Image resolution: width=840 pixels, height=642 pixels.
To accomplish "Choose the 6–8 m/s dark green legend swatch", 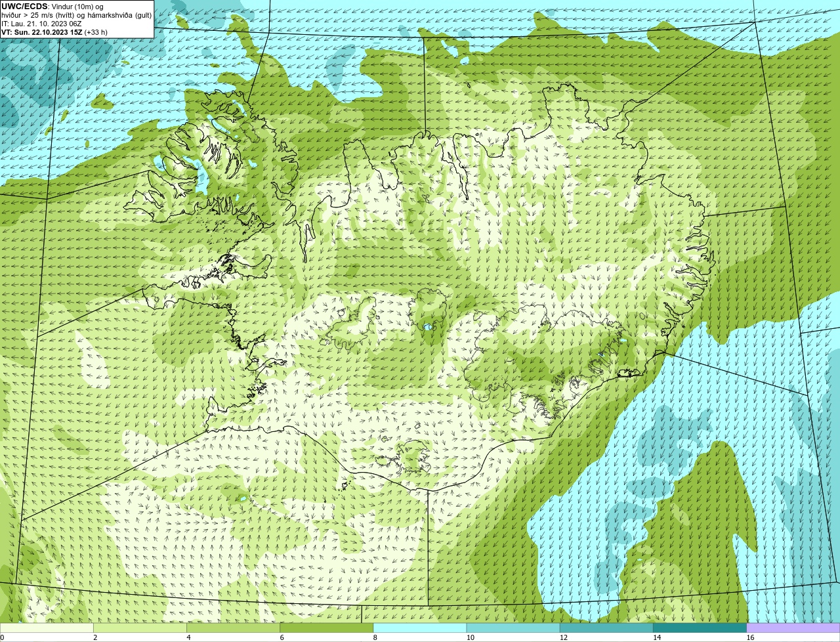I will click(x=327, y=628).
